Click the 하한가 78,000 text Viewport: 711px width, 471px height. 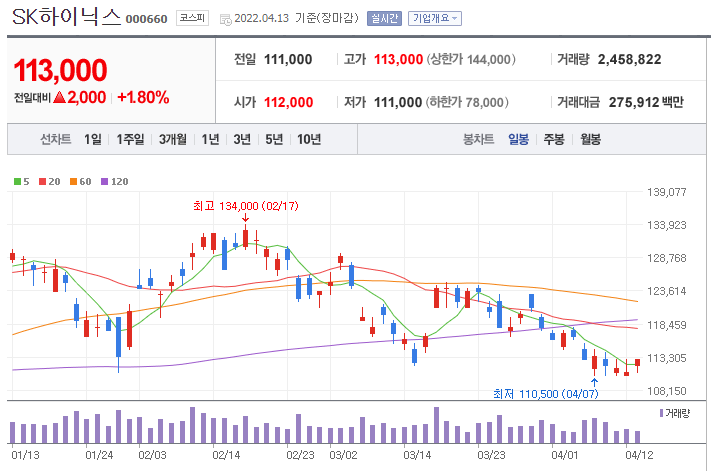467,102
